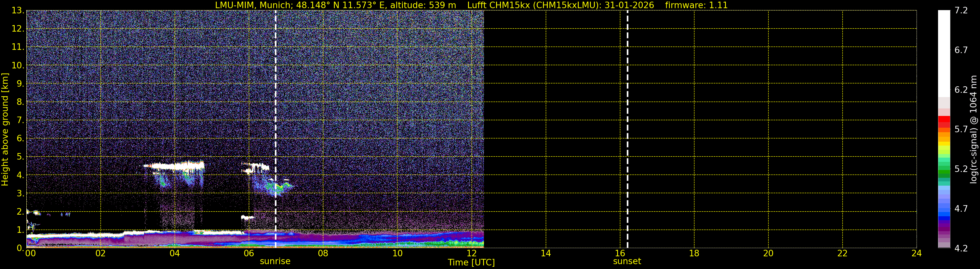
Task: Click the x-axis tick label '04'
Action: (175, 253)
